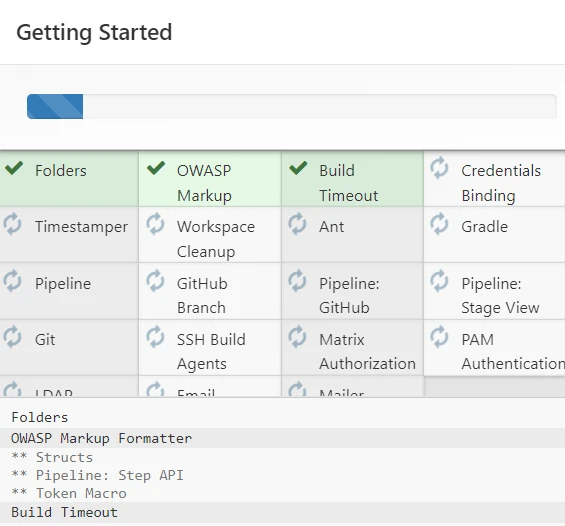The height and width of the screenshot is (526, 565).
Task: Click the pending icon beside Ant
Action: click(x=297, y=224)
